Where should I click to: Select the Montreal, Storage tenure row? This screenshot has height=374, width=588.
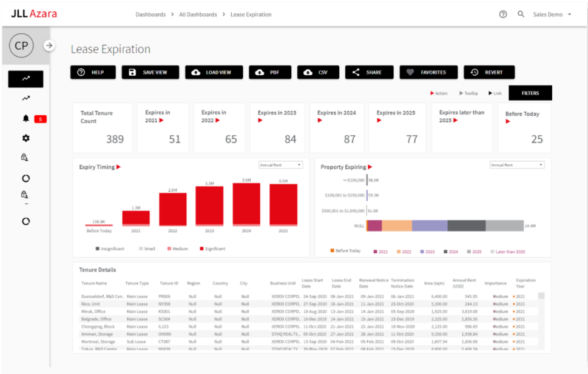pyautogui.click(x=309, y=341)
